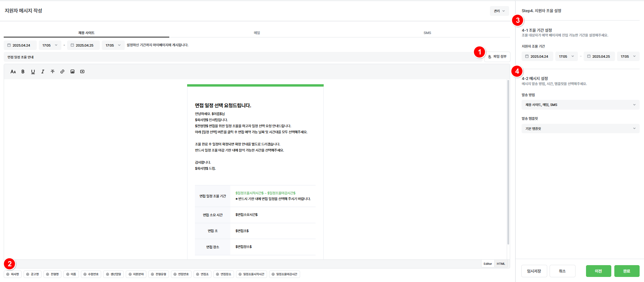Insert a hyperlink using the link icon

tap(62, 72)
